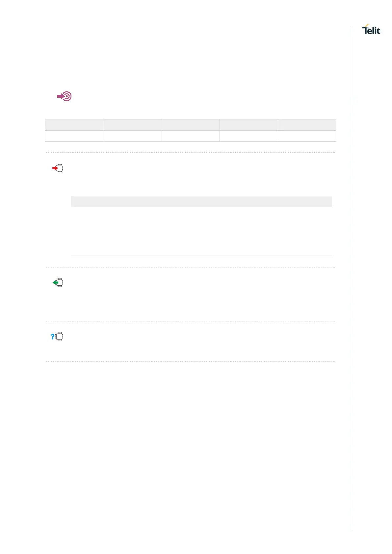
Task: Select first header cell of the five-column table
Action: pyautogui.click(x=74, y=125)
